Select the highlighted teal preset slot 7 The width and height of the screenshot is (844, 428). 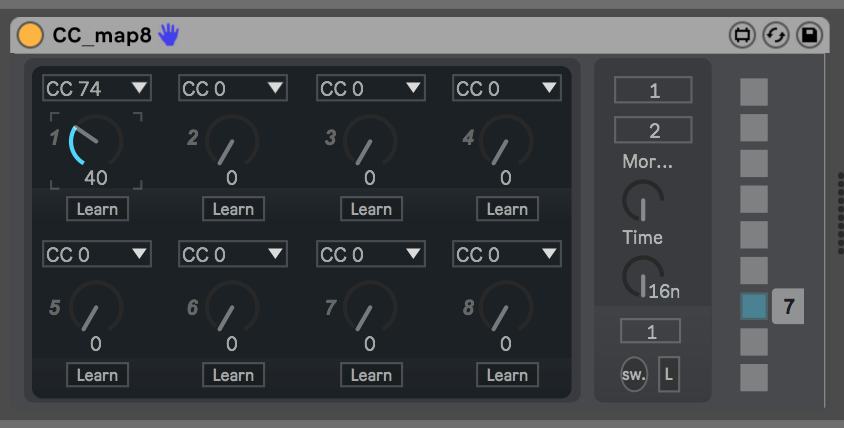tap(754, 306)
